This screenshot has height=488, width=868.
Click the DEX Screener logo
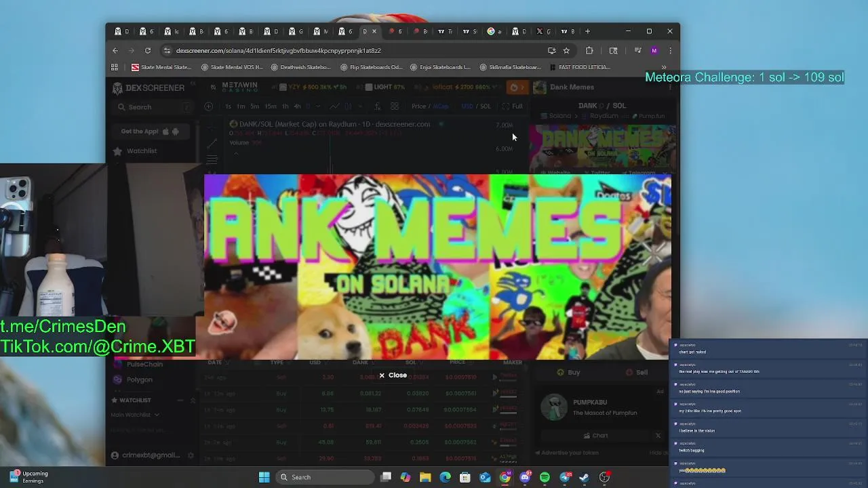point(149,87)
